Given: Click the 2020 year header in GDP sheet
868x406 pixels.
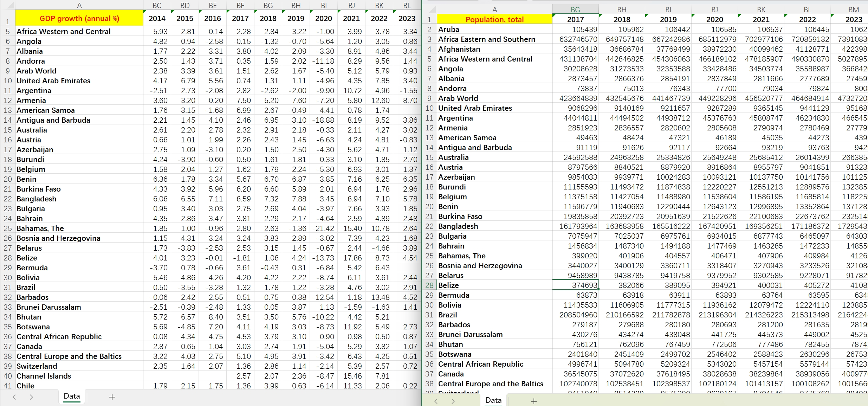Looking at the screenshot, I should (324, 18).
